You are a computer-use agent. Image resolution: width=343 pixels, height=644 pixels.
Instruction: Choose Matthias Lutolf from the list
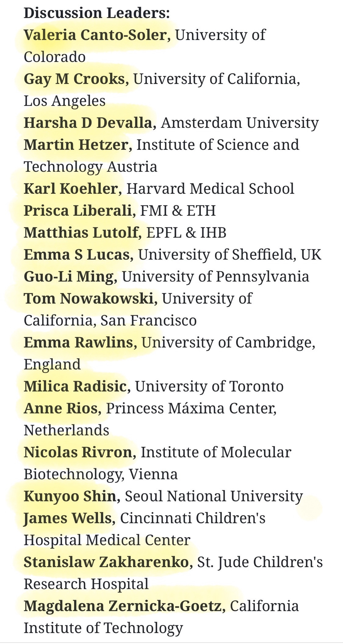click(81, 233)
